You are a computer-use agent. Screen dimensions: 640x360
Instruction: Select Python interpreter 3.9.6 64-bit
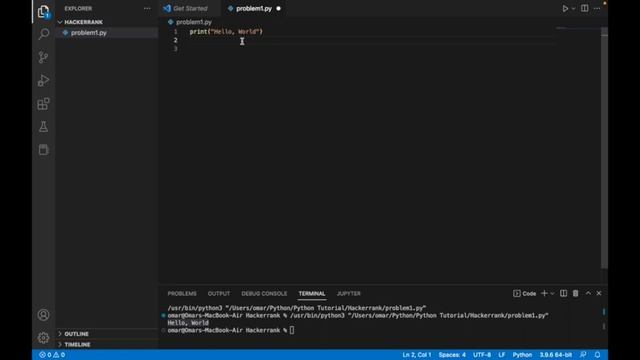click(x=556, y=355)
